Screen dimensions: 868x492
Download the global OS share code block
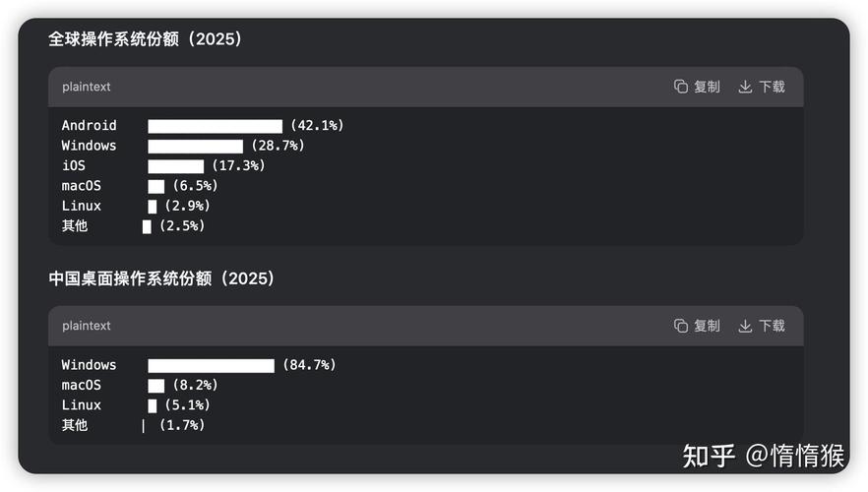point(762,87)
